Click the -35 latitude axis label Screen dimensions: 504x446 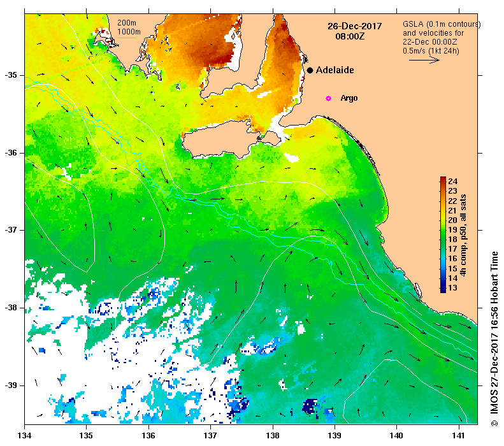[x=11, y=75]
